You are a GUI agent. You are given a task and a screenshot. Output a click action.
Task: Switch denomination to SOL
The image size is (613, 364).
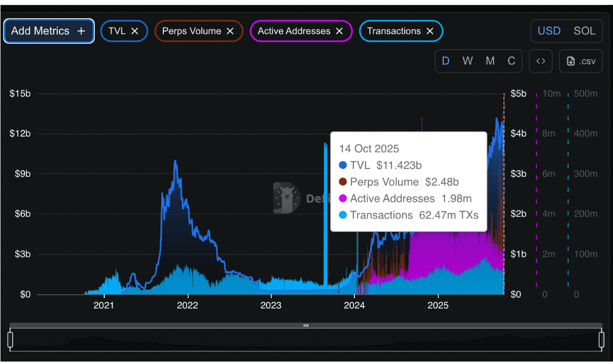click(584, 31)
